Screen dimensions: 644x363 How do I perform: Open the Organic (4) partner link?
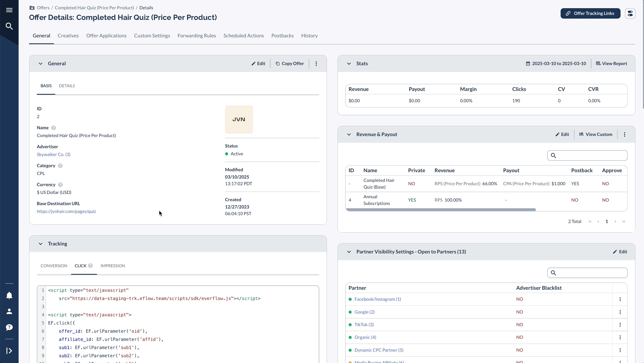[365, 337]
